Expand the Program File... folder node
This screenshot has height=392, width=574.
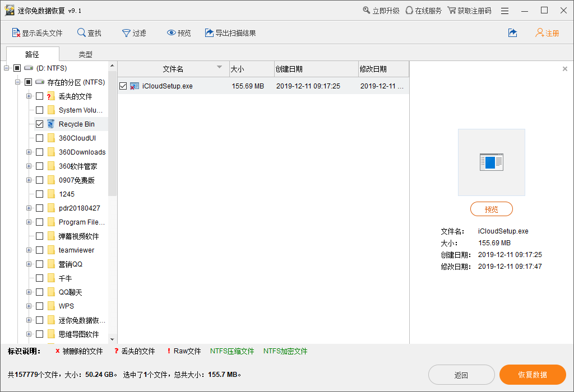coord(29,222)
